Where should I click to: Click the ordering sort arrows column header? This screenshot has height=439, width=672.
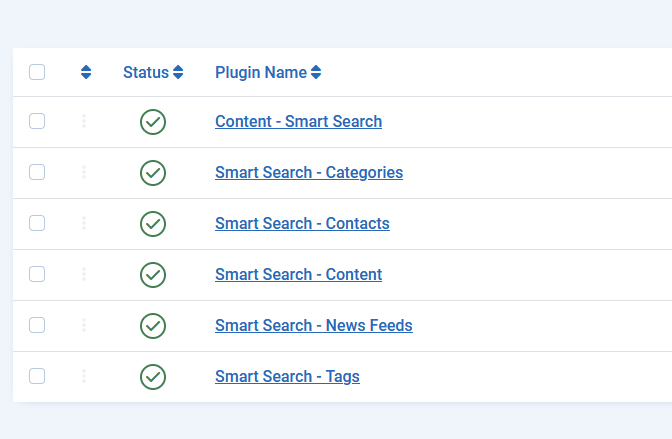pos(86,72)
